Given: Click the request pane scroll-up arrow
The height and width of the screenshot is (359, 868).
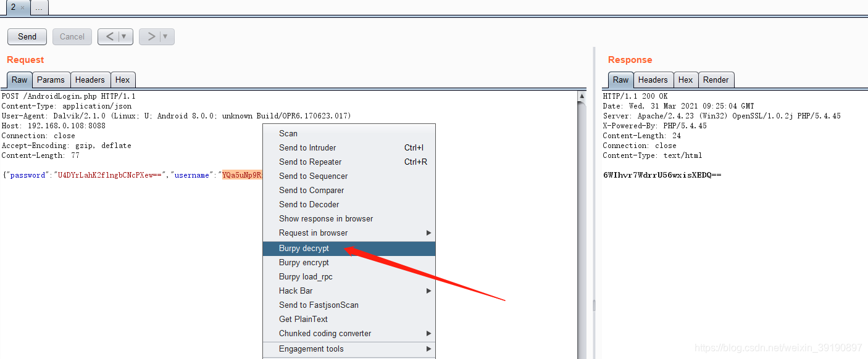Looking at the screenshot, I should click(582, 96).
